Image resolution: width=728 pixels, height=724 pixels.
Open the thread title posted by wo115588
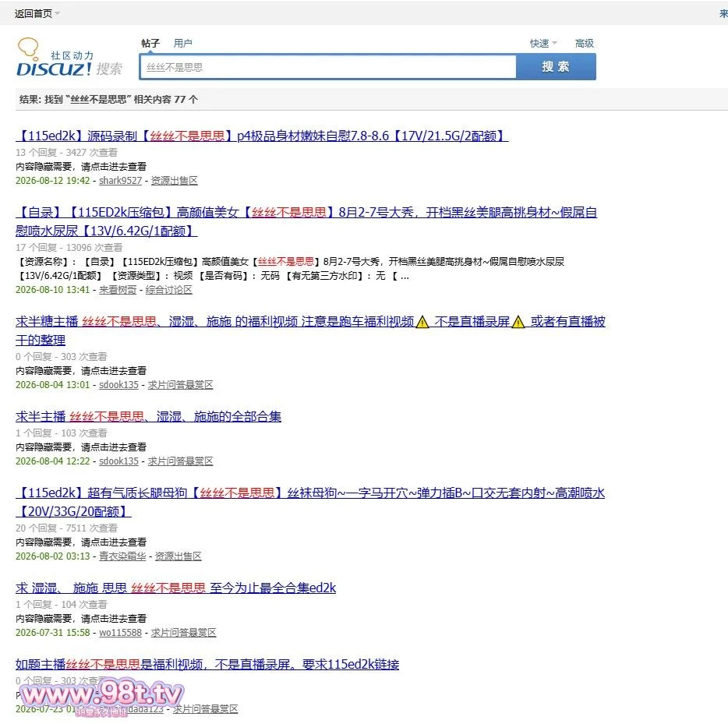click(175, 588)
